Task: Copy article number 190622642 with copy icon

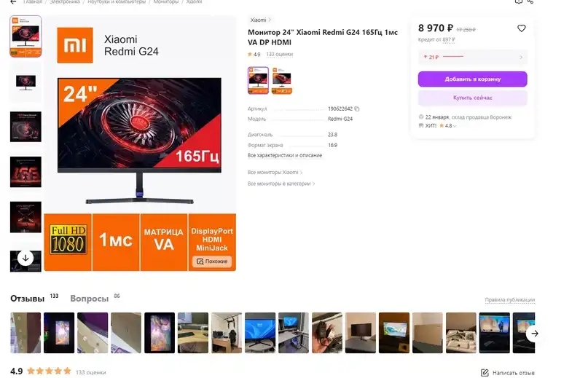Action: (356, 109)
